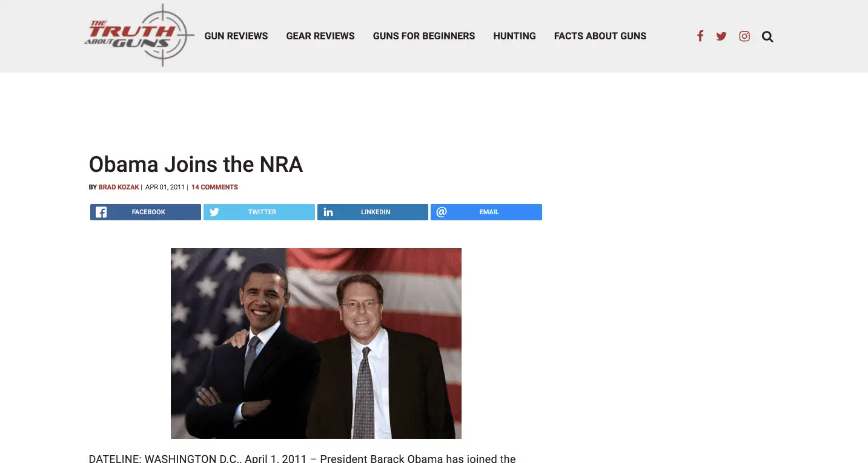The width and height of the screenshot is (868, 463).
Task: Open the Facebook icon in header
Action: pos(700,36)
